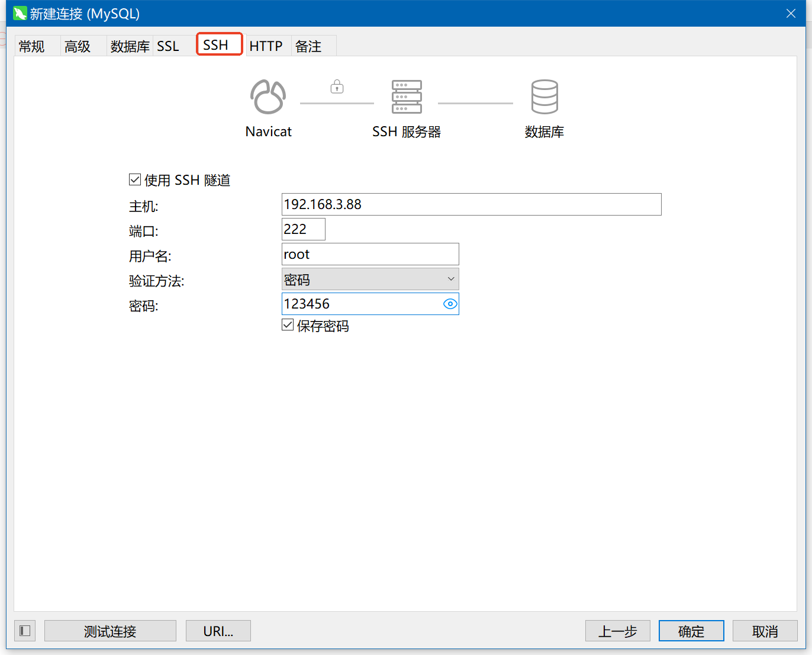Select the SSL tab
This screenshot has height=655, width=812.
(168, 46)
